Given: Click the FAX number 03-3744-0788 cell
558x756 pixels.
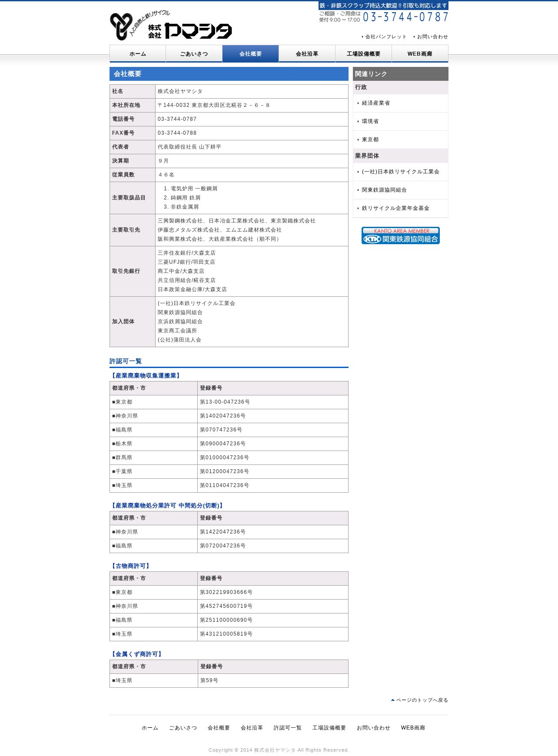Looking at the screenshot, I should pos(252,133).
